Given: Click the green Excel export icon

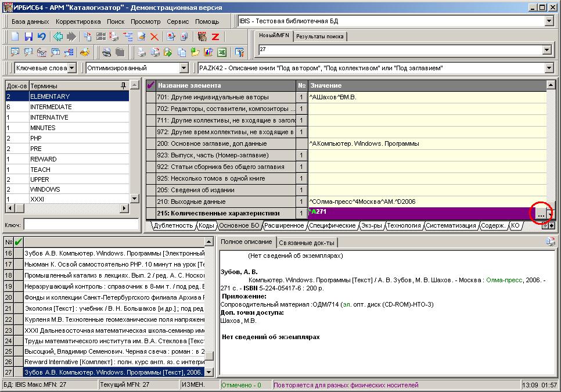Looking at the screenshot, I should 222,53.
